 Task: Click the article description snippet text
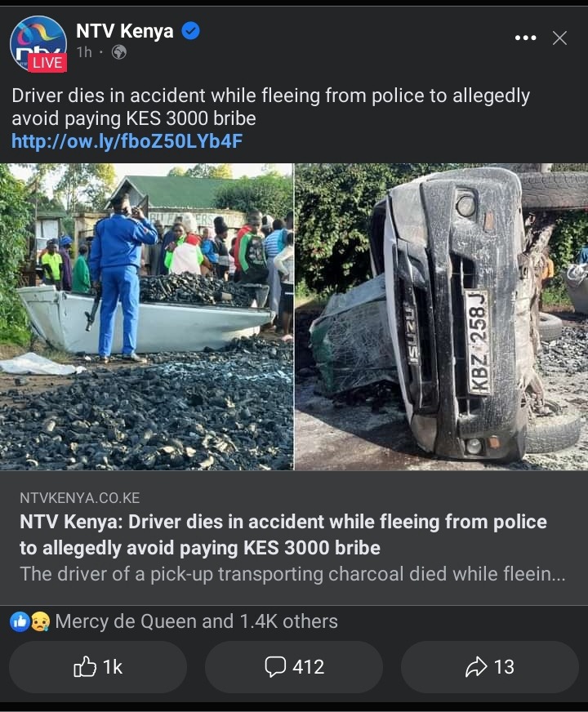292,574
